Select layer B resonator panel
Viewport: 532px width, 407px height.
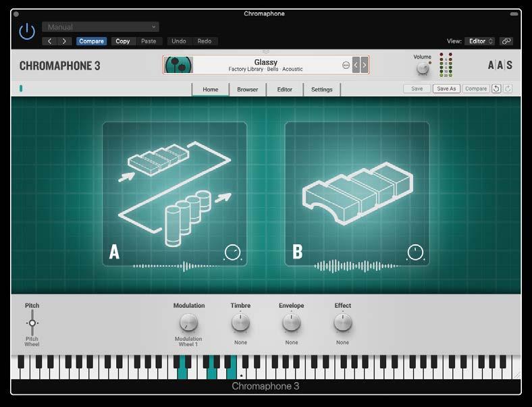tap(357, 194)
